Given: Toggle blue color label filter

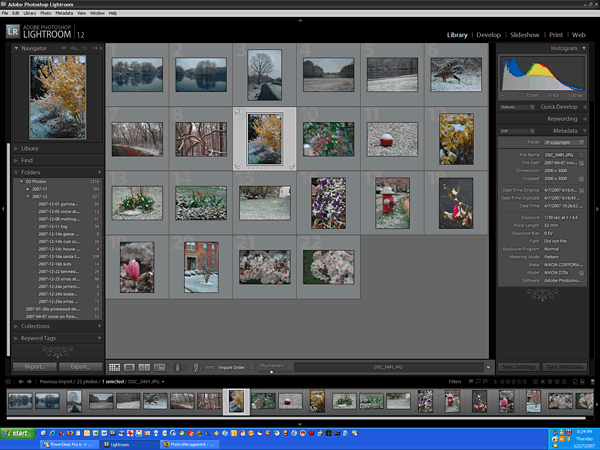Looking at the screenshot, I should [x=557, y=382].
